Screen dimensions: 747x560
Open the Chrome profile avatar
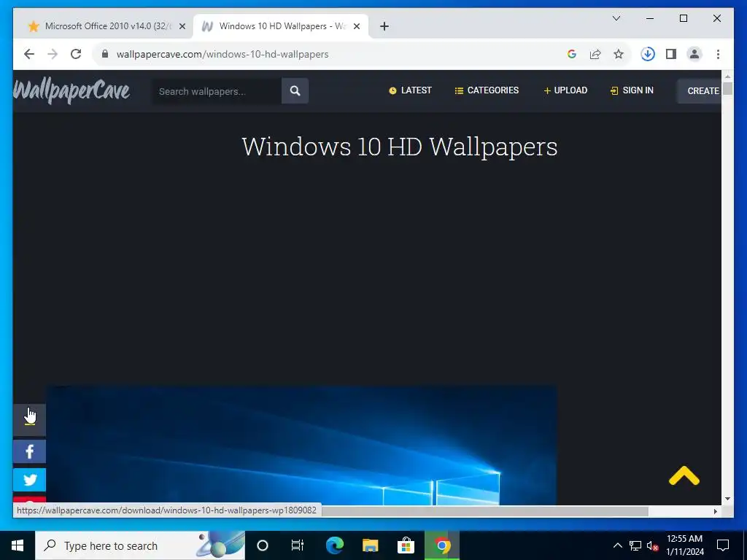[x=694, y=54]
